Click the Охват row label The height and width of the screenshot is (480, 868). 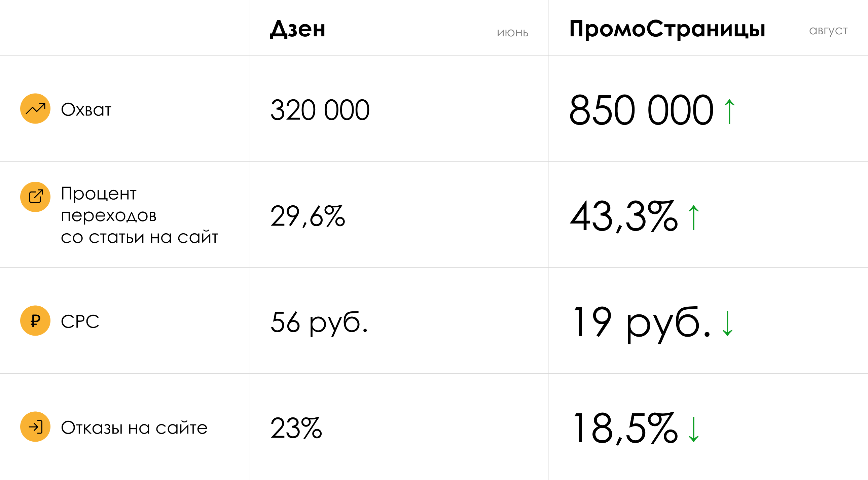pyautogui.click(x=86, y=109)
